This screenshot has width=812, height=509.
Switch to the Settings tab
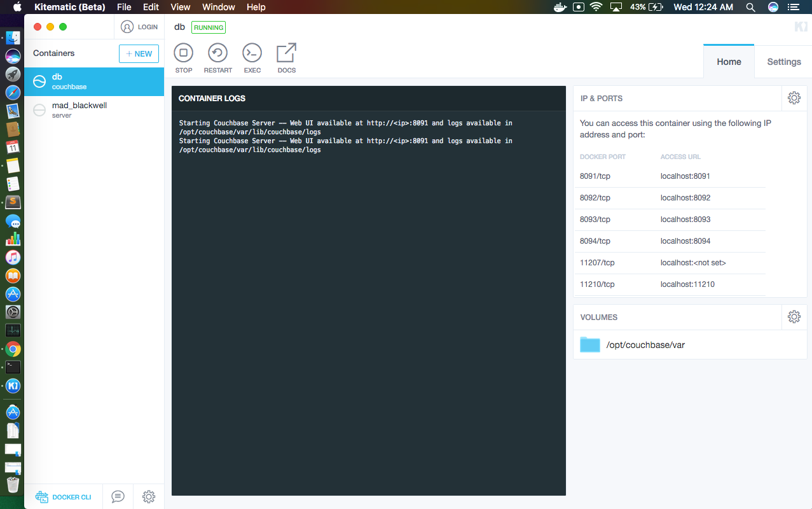[783, 61]
